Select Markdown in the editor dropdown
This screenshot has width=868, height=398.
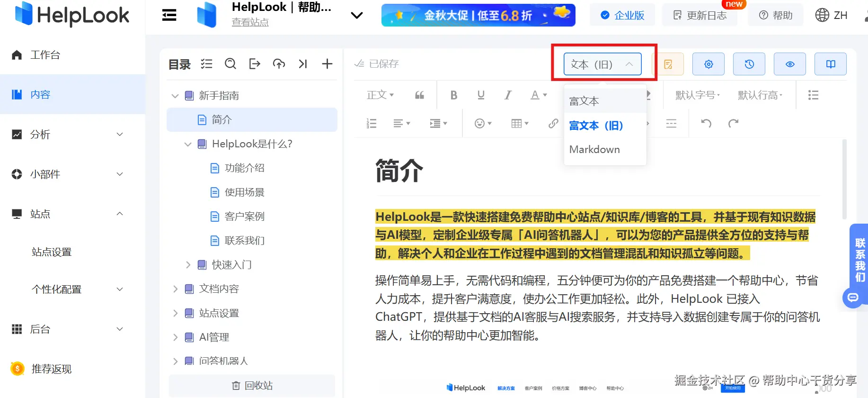click(605, 150)
